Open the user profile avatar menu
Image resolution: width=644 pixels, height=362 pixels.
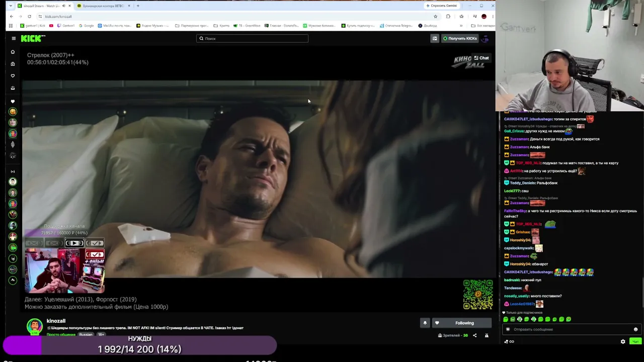[x=486, y=38]
